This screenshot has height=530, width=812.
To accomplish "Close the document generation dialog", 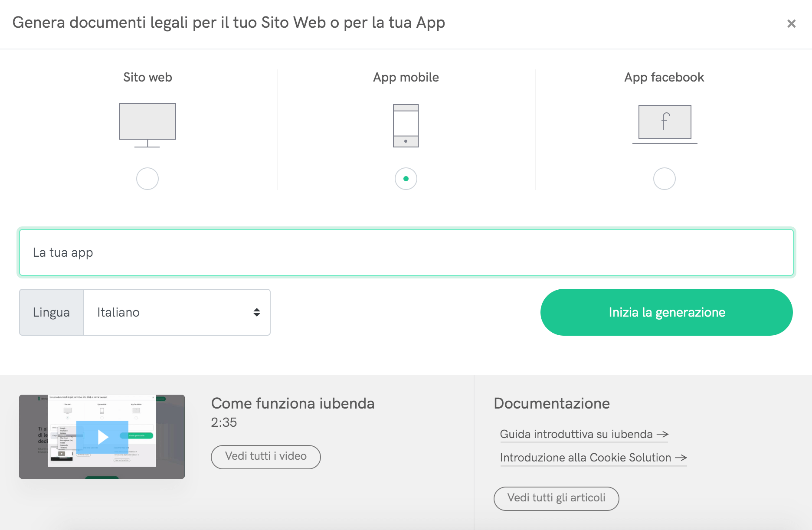I will (x=792, y=24).
